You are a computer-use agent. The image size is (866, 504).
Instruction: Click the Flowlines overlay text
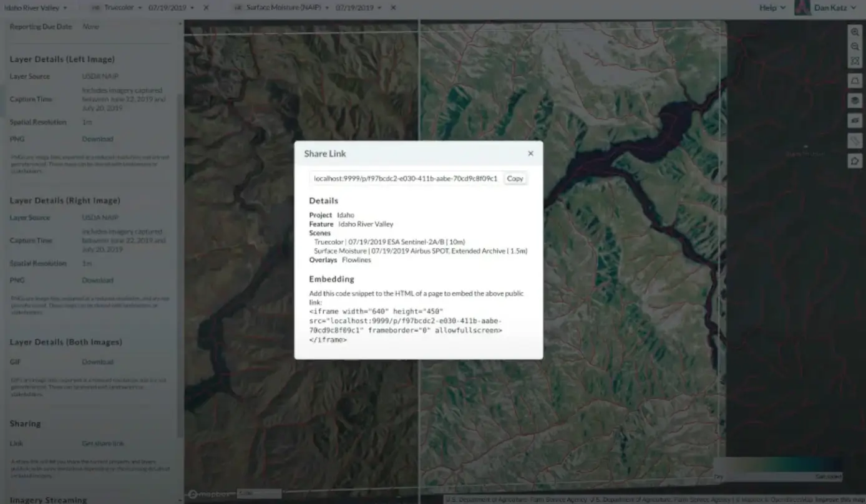tap(356, 260)
